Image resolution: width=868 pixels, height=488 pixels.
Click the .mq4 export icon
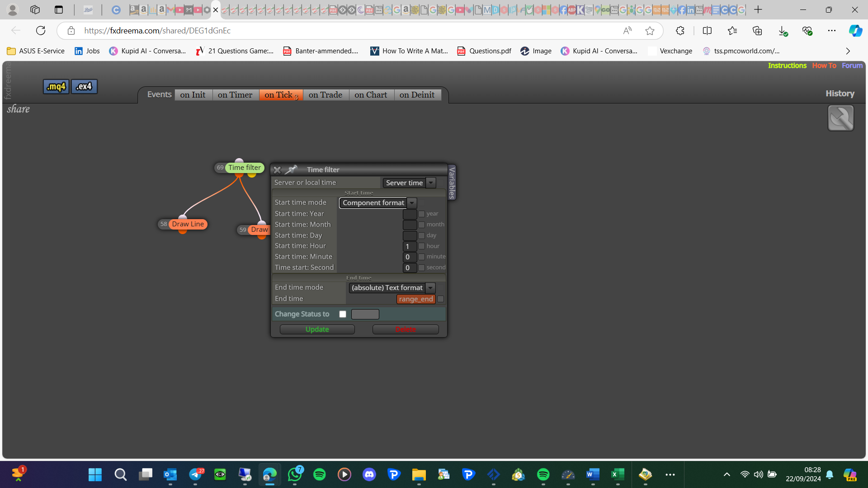point(56,86)
